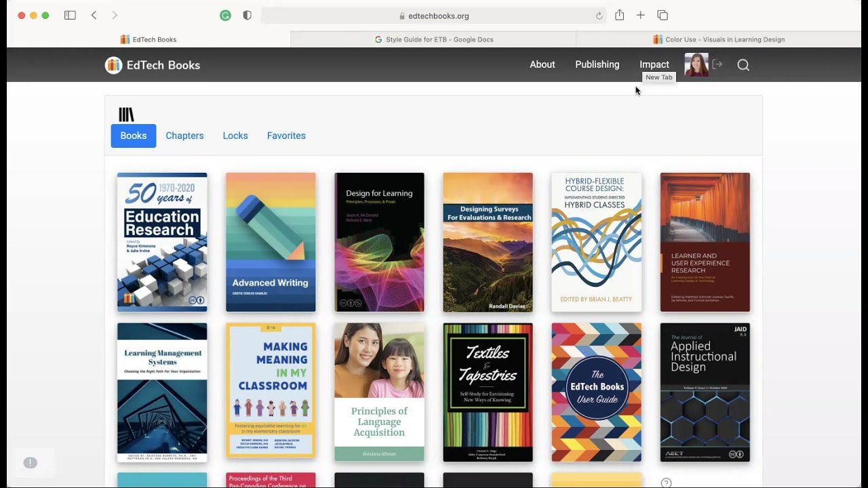
Task: Switch to the Chapters tab
Action: (x=184, y=136)
